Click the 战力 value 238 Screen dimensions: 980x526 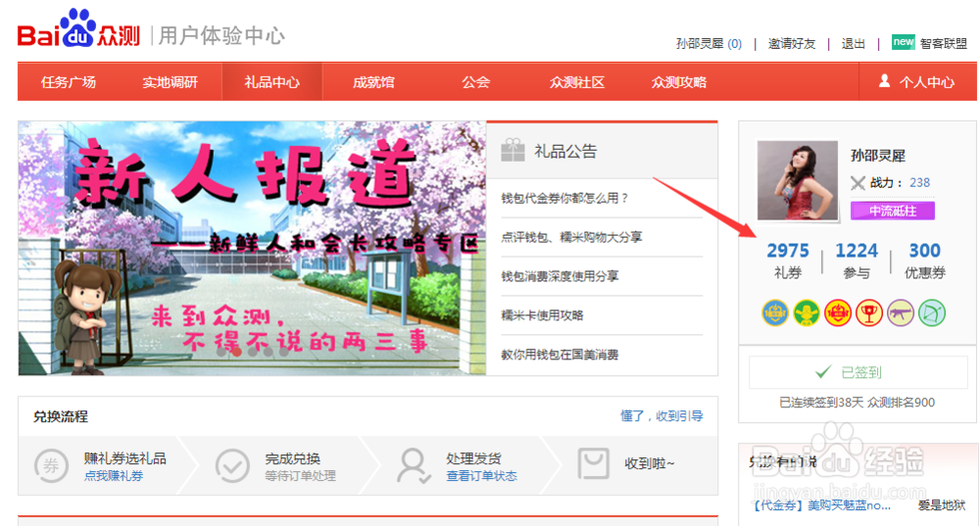pos(919,182)
